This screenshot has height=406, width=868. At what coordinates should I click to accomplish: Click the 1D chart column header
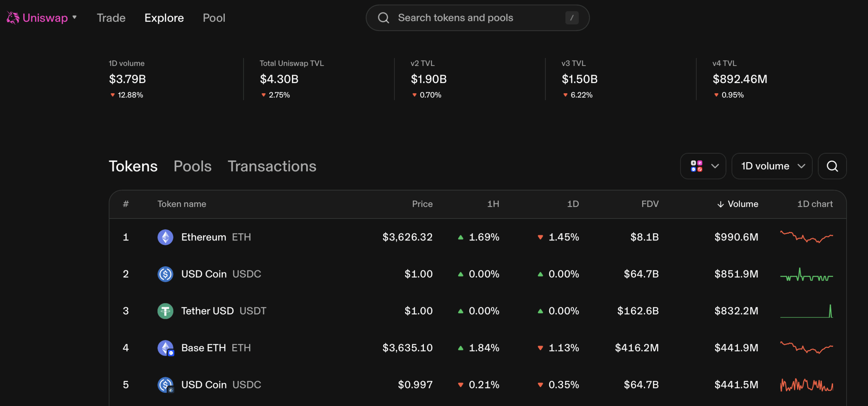tap(815, 204)
